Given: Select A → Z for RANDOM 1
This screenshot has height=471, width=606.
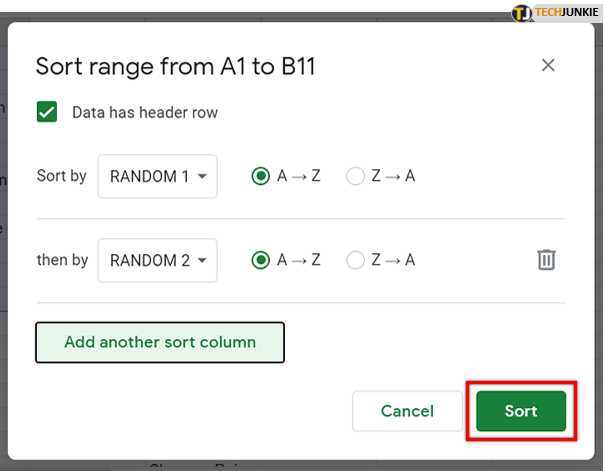Looking at the screenshot, I should pos(261,176).
